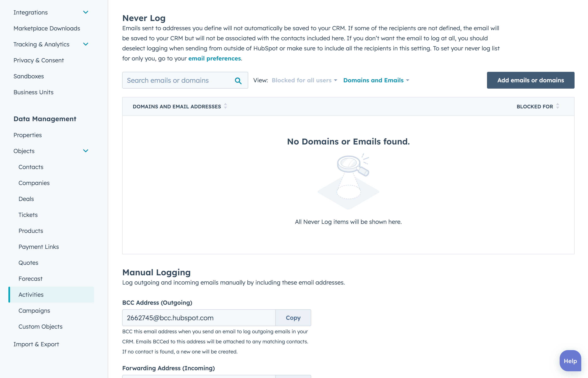Click the sort icon on Blocked For column
This screenshot has height=378, width=588.
point(558,106)
